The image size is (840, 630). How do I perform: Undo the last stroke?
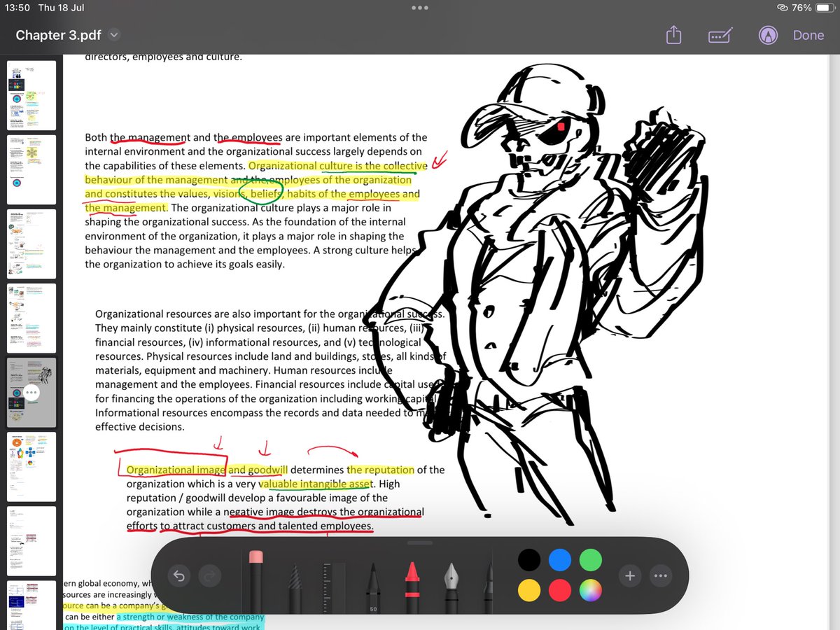(x=178, y=576)
